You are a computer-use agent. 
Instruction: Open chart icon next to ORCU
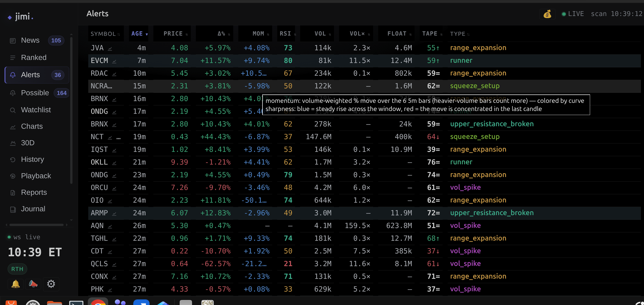click(114, 188)
